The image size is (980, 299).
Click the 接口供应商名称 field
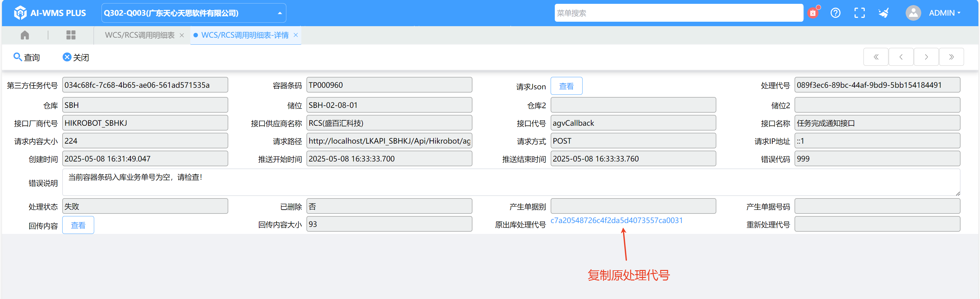click(389, 123)
